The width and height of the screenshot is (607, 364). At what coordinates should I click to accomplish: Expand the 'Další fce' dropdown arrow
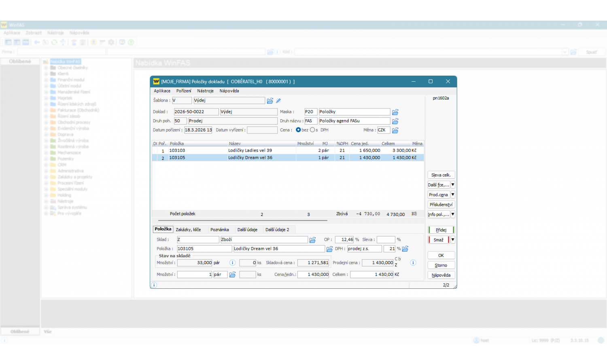pyautogui.click(x=453, y=185)
